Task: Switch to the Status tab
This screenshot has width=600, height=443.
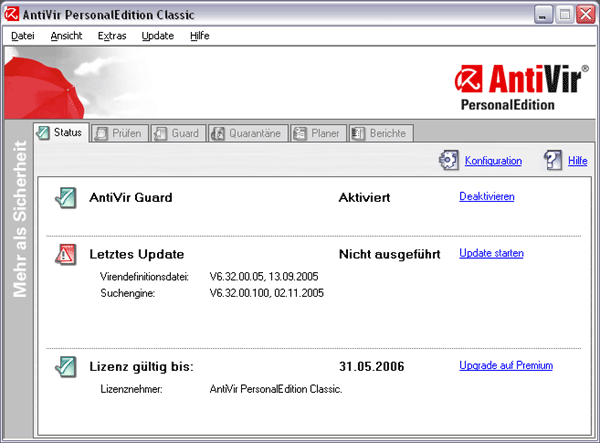Action: click(x=62, y=132)
